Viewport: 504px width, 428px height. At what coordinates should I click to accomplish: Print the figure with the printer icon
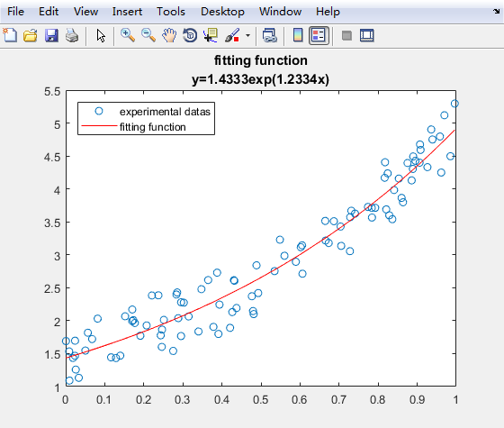click(72, 35)
